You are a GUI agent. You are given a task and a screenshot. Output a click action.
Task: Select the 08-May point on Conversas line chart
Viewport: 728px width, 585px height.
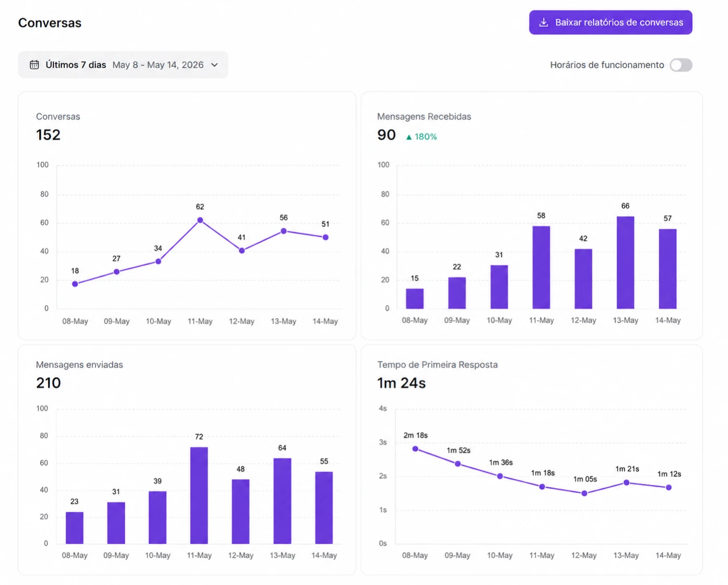coord(75,284)
